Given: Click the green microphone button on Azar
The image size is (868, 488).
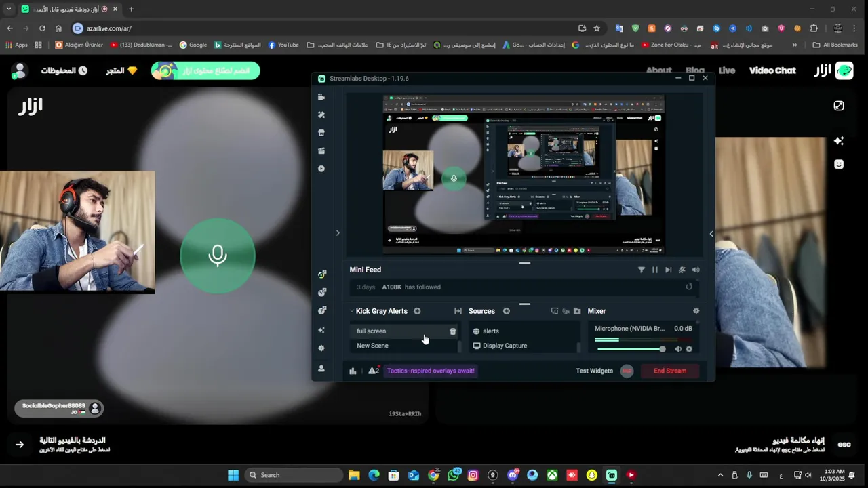Looking at the screenshot, I should (218, 256).
